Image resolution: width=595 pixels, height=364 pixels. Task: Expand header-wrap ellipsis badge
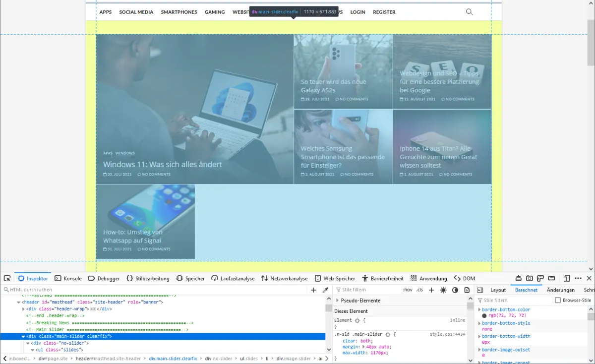[x=92, y=309]
